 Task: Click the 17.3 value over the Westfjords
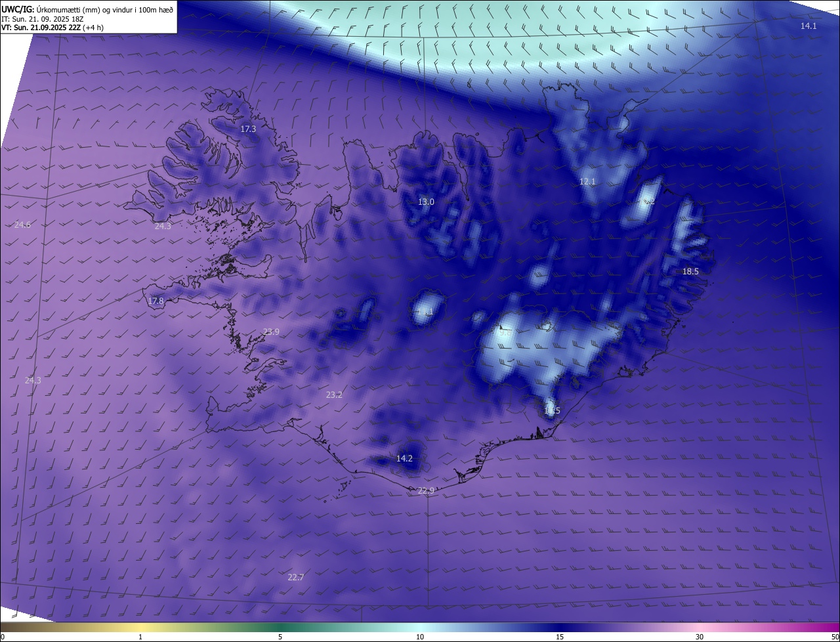point(248,129)
